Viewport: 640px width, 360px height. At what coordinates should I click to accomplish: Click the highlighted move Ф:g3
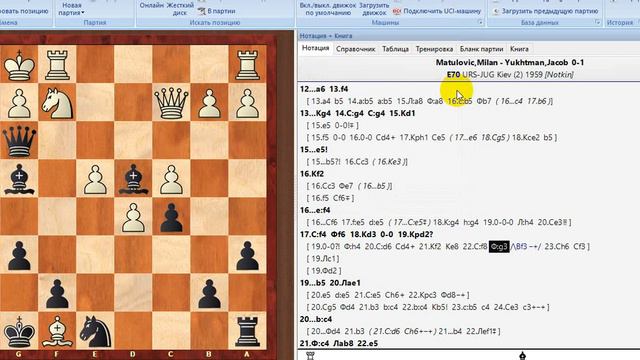pos(499,247)
